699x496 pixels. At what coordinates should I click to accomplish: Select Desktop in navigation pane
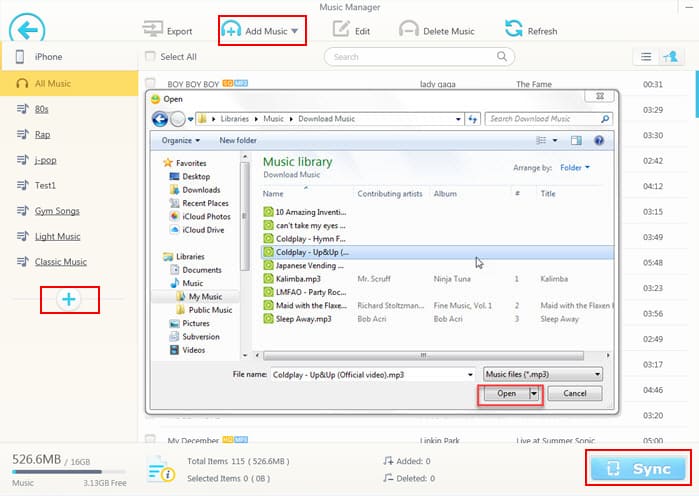[196, 176]
